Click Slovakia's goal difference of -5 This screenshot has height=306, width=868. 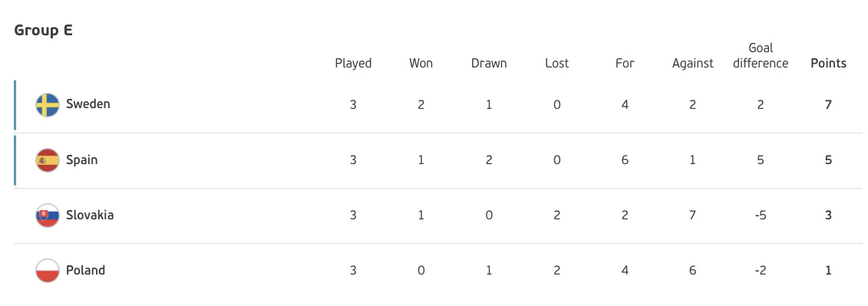(x=761, y=216)
